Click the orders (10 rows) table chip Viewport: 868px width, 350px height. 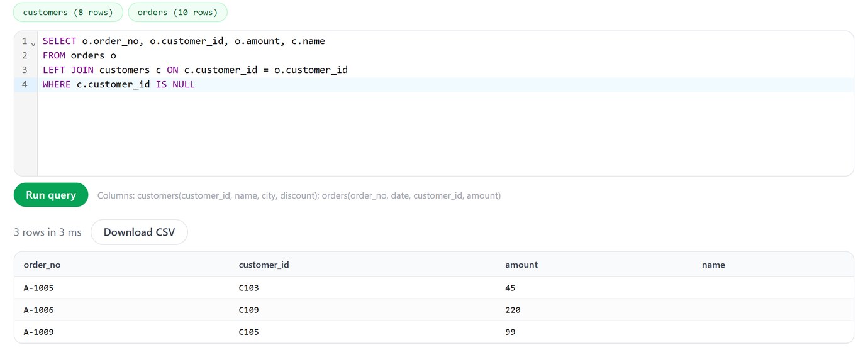[x=177, y=13]
